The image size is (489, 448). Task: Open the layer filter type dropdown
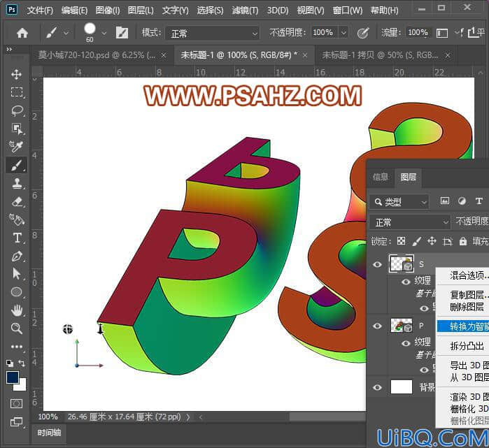(399, 202)
